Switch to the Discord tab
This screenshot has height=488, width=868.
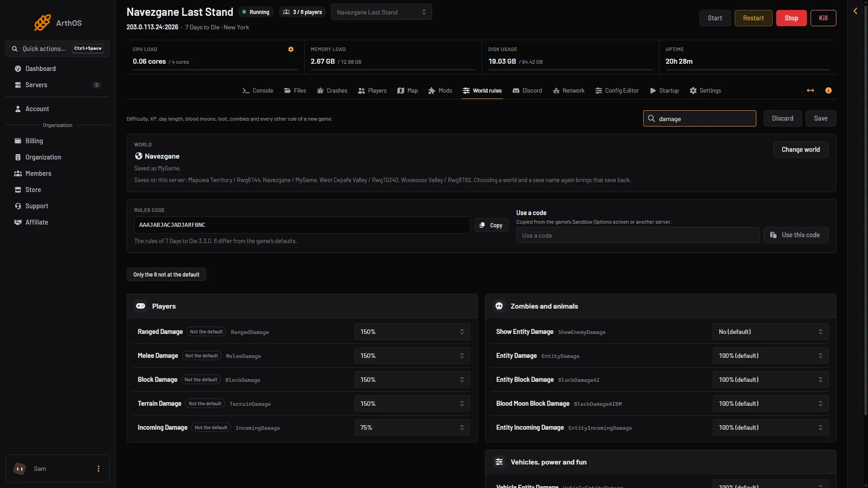[x=527, y=90]
